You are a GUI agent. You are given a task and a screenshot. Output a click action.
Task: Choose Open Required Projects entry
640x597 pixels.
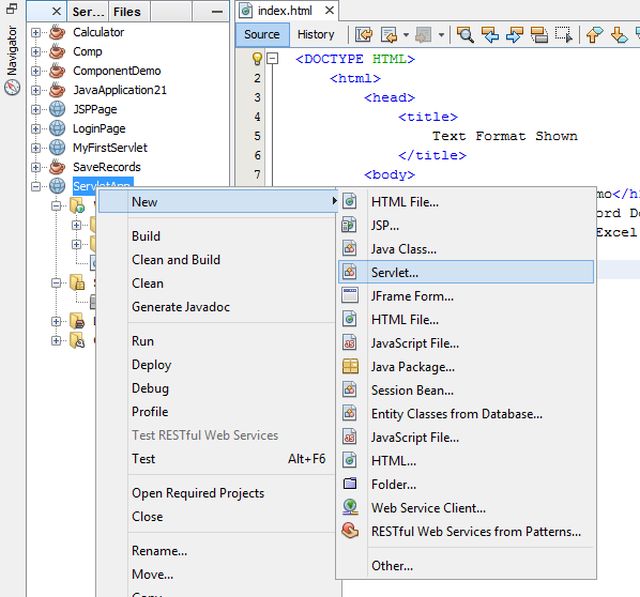point(198,493)
